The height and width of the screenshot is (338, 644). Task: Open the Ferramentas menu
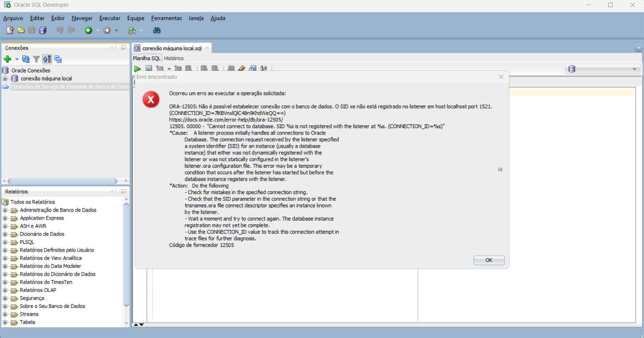(167, 18)
